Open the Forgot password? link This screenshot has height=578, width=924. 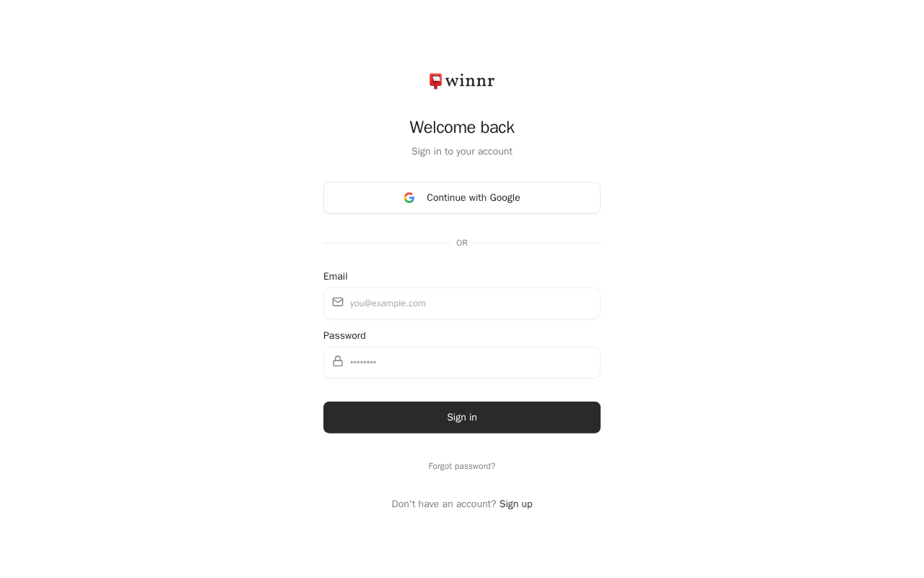(462, 466)
